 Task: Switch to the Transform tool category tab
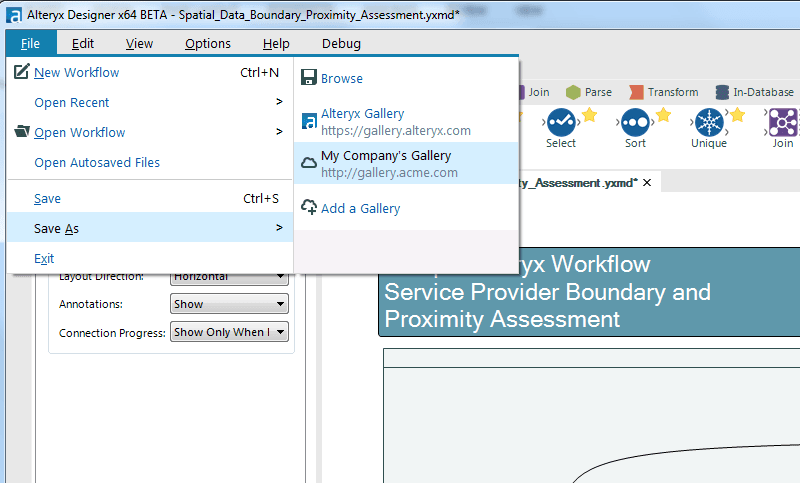(663, 92)
